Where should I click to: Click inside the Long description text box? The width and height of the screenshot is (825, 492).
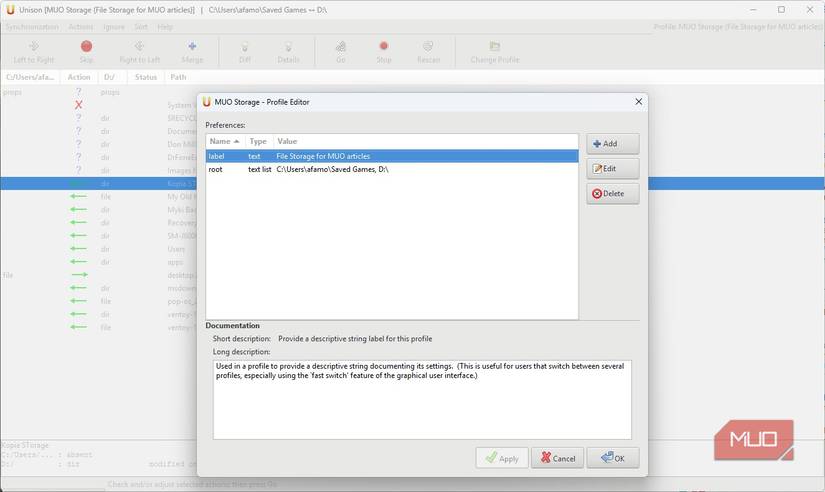pyautogui.click(x=422, y=399)
